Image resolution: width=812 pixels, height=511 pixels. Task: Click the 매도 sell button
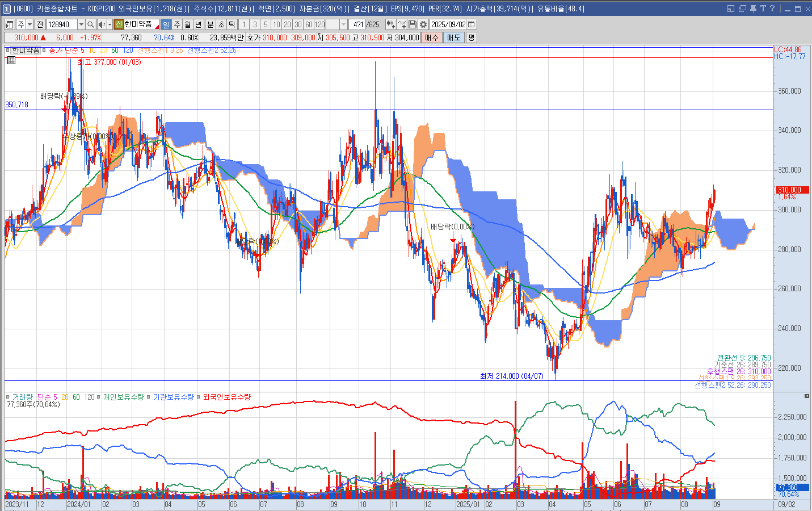(x=454, y=37)
